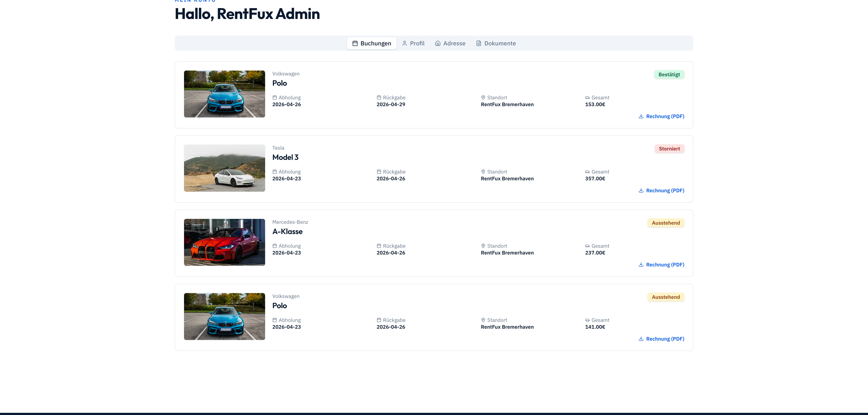Click Standort pin icon in Model 3 card
Screen dimensions: 868x415
483,171
